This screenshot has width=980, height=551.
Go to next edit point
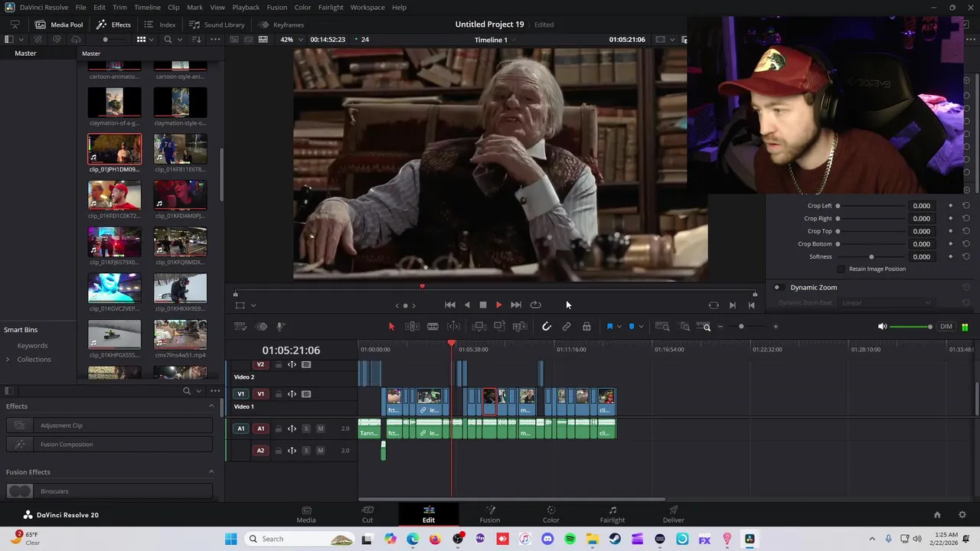point(733,305)
